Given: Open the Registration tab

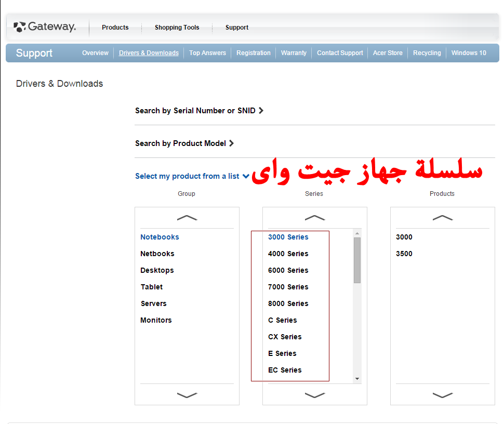Looking at the screenshot, I should tap(253, 52).
